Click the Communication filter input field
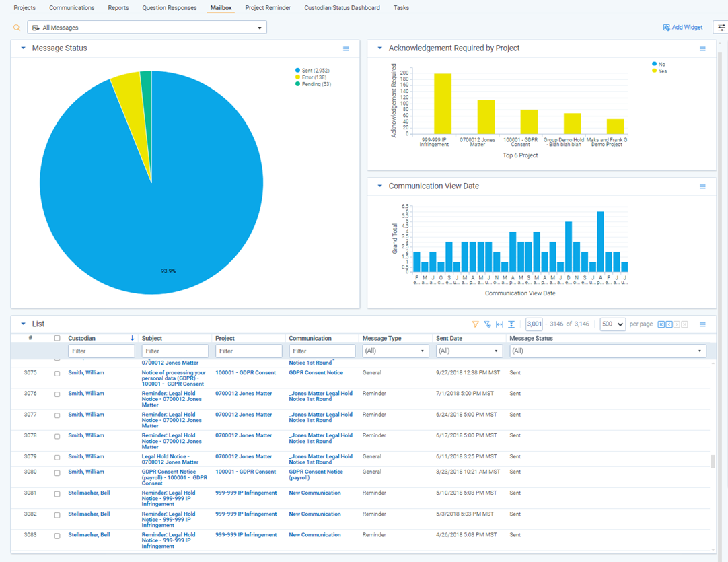Viewport: 728px width, 562px height. click(322, 351)
